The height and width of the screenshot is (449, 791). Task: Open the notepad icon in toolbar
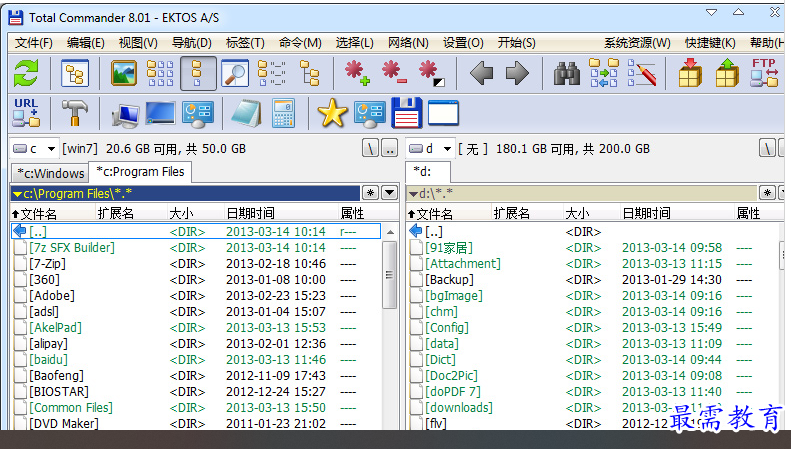pos(247,113)
